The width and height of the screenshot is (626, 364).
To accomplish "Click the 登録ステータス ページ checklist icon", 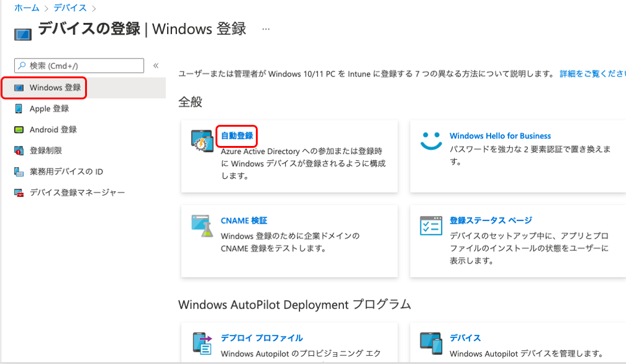I will point(431,226).
